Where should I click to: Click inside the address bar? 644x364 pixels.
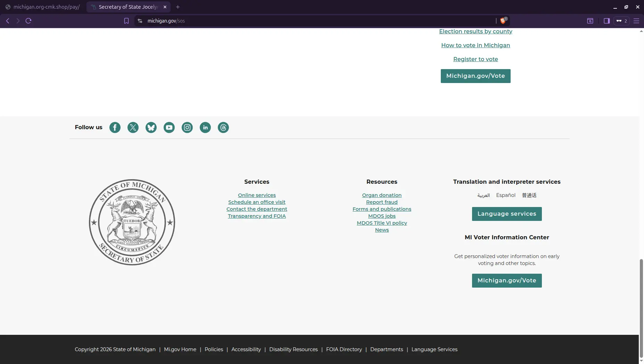313,20
